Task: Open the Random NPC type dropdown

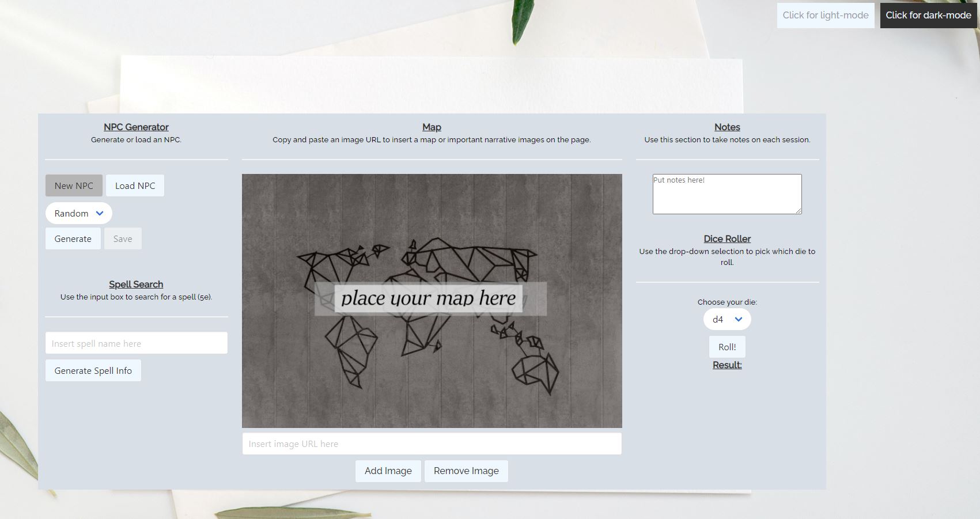Action: pyautogui.click(x=78, y=213)
